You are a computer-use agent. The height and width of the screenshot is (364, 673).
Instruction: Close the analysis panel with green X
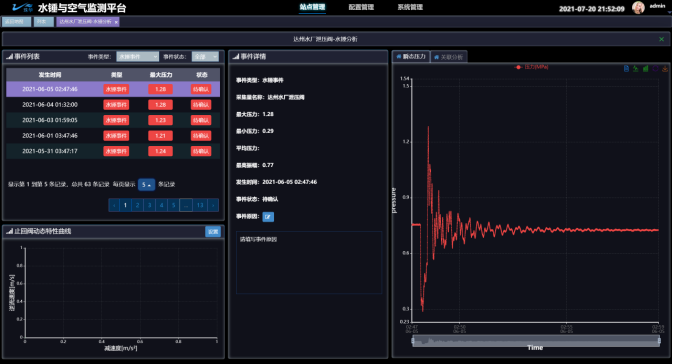pyautogui.click(x=661, y=39)
